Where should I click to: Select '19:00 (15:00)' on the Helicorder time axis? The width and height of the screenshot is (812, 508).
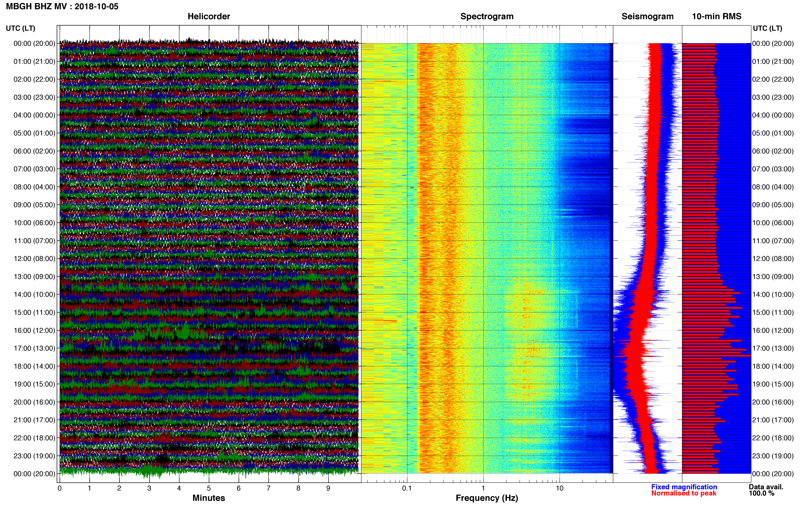click(x=34, y=384)
